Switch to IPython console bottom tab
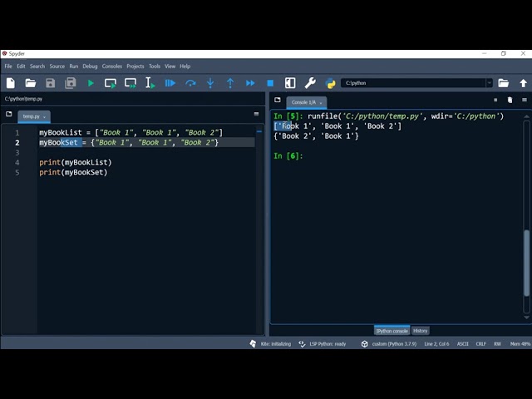 click(x=392, y=331)
